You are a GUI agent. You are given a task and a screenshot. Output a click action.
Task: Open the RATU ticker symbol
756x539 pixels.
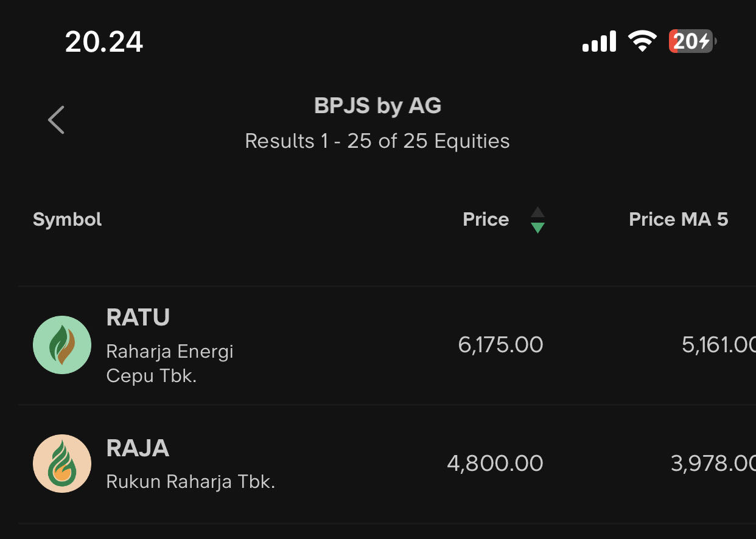coord(138,318)
